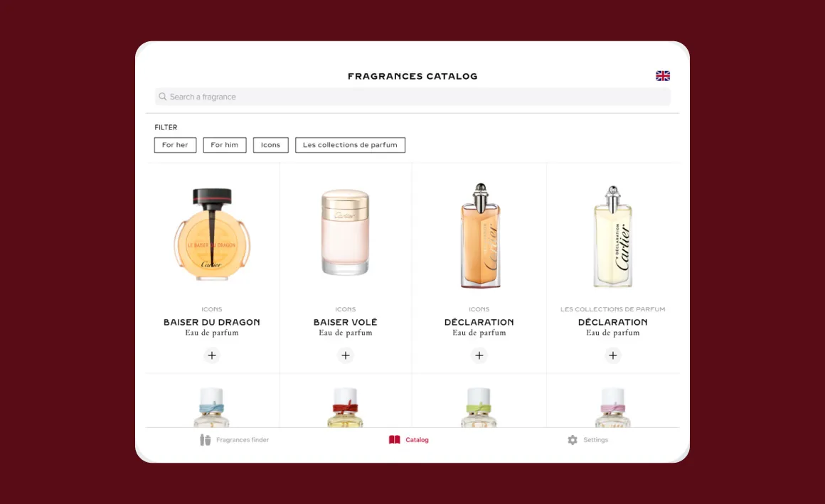
Task: Open Fragrances finder bottle icon
Action: tap(206, 440)
